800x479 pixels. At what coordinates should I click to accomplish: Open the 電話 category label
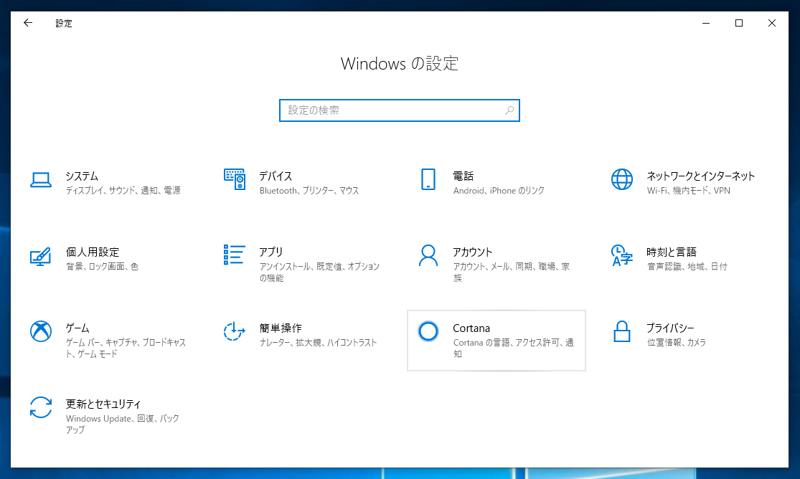pos(463,176)
